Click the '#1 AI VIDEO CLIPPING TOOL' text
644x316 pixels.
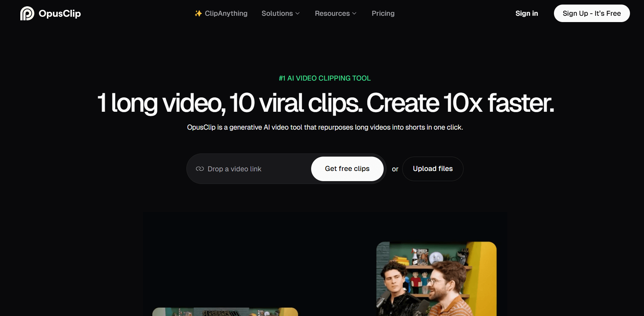[x=325, y=78]
